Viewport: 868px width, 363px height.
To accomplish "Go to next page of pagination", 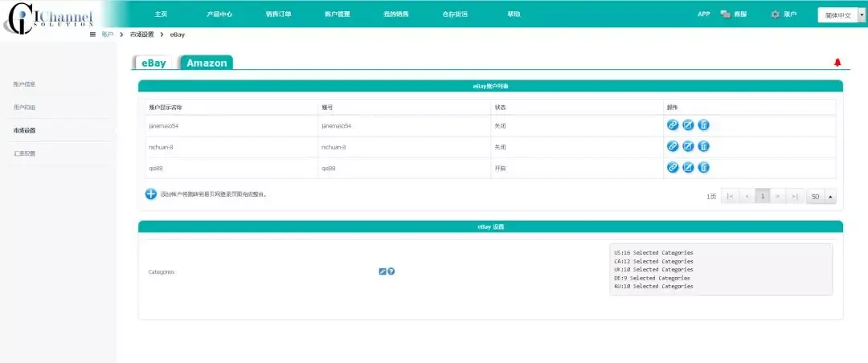I will coord(778,197).
